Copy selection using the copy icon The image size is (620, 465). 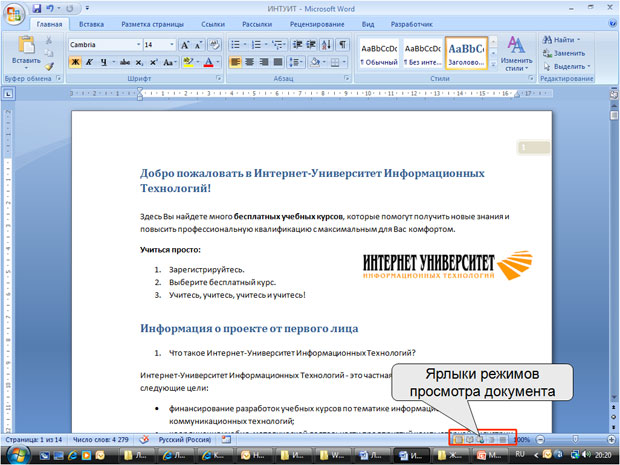[49, 53]
